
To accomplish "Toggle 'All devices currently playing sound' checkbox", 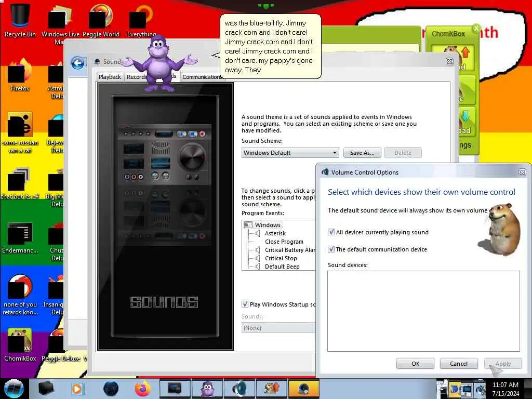I will coord(331,232).
